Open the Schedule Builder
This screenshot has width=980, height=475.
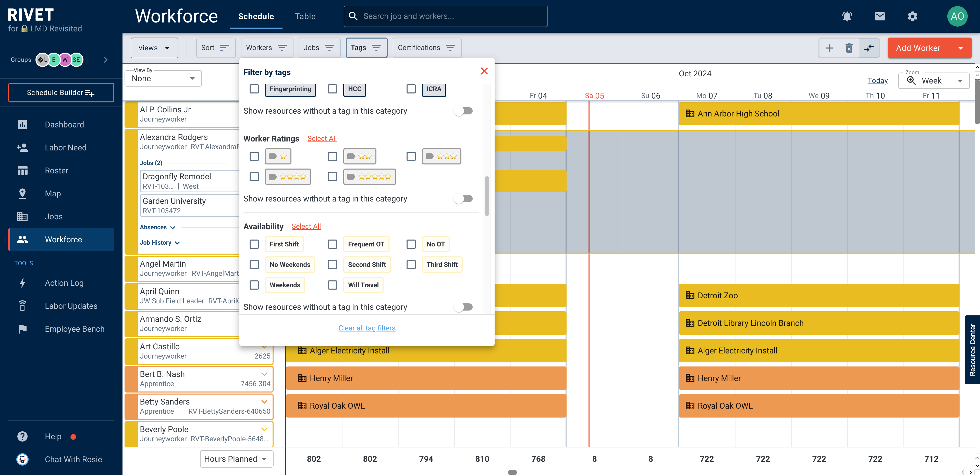point(61,92)
